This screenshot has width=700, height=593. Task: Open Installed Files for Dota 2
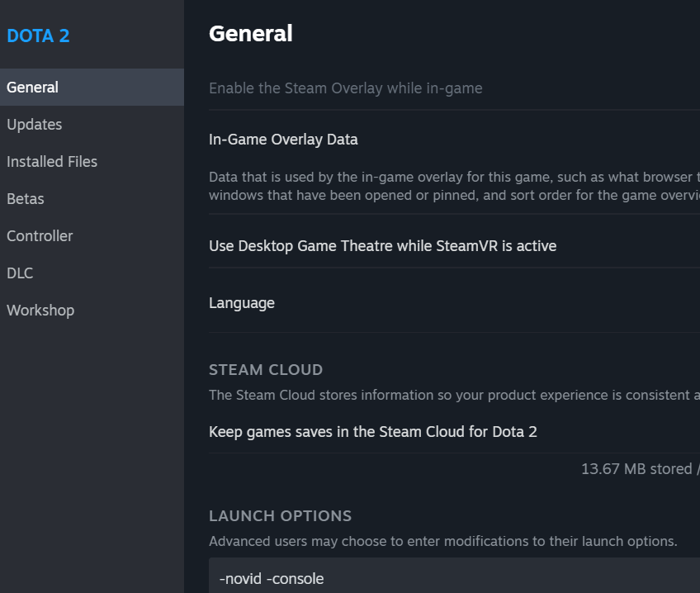tap(51, 161)
